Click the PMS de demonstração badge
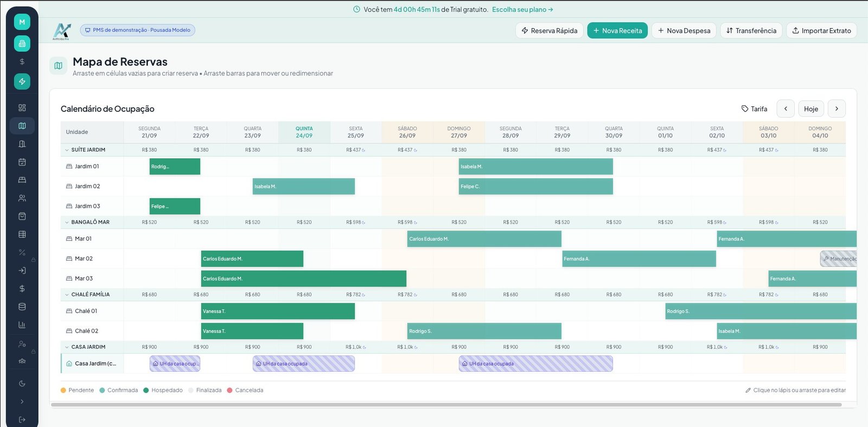868x427 pixels. tap(138, 30)
